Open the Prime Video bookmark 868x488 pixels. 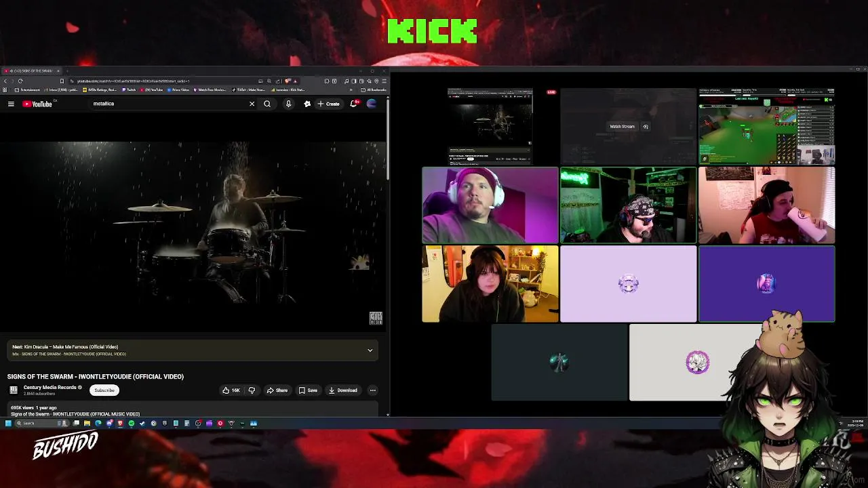[x=178, y=89]
